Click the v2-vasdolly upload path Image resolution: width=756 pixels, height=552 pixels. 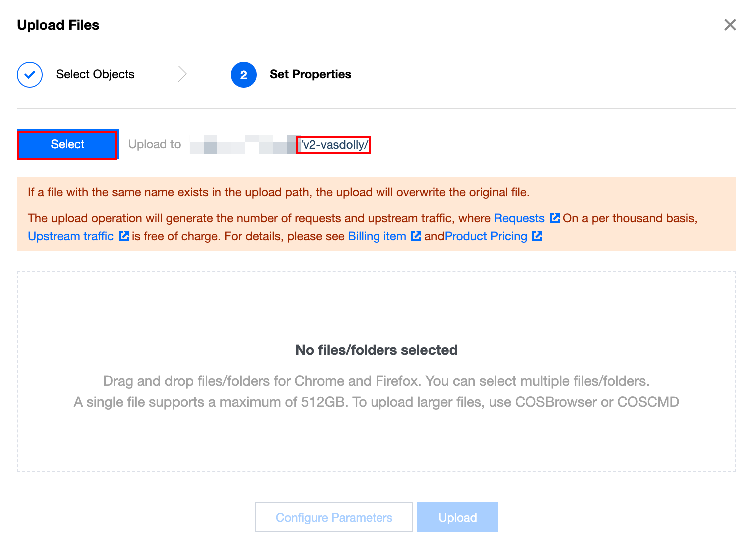pos(334,145)
